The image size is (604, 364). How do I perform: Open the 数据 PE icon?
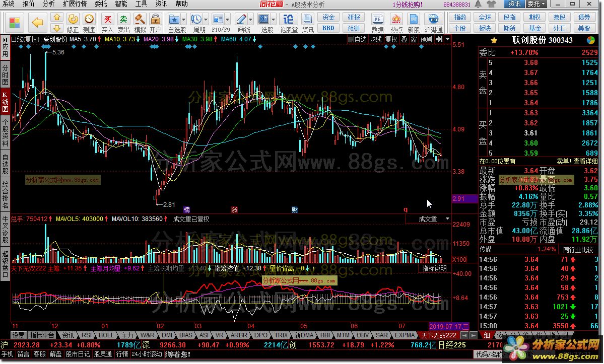[x=377, y=19]
